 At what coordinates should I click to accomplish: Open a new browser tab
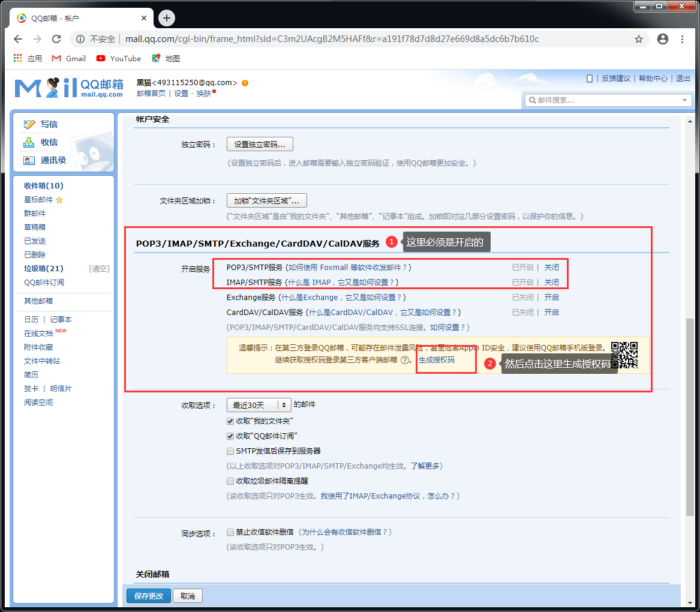coord(167,18)
